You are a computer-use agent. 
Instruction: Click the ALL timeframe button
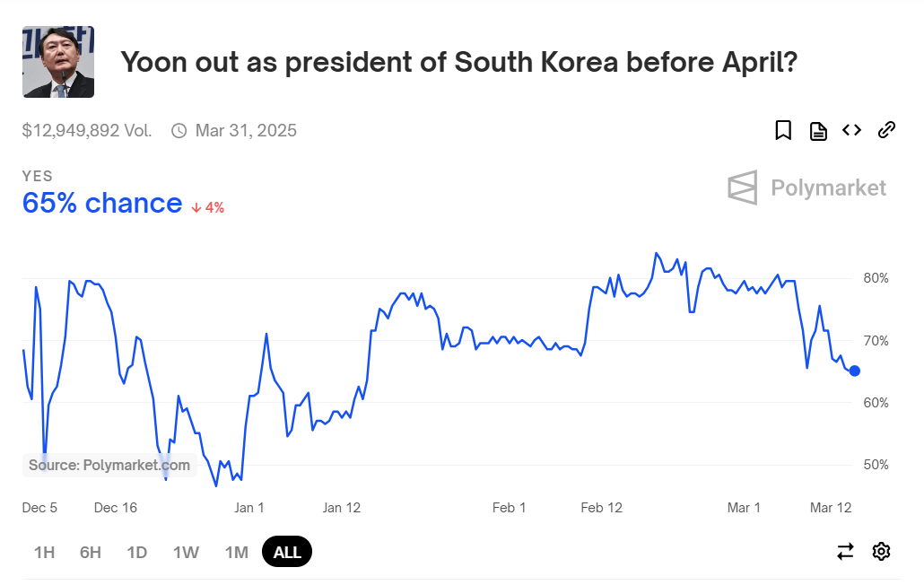286,551
